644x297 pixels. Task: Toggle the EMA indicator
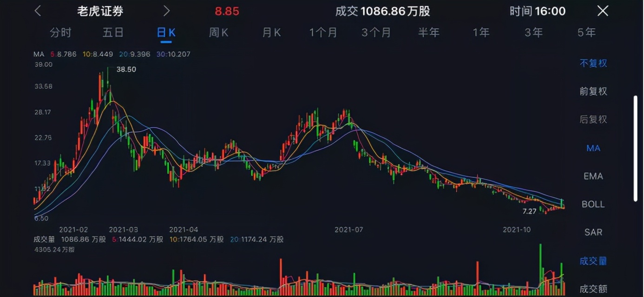593,176
